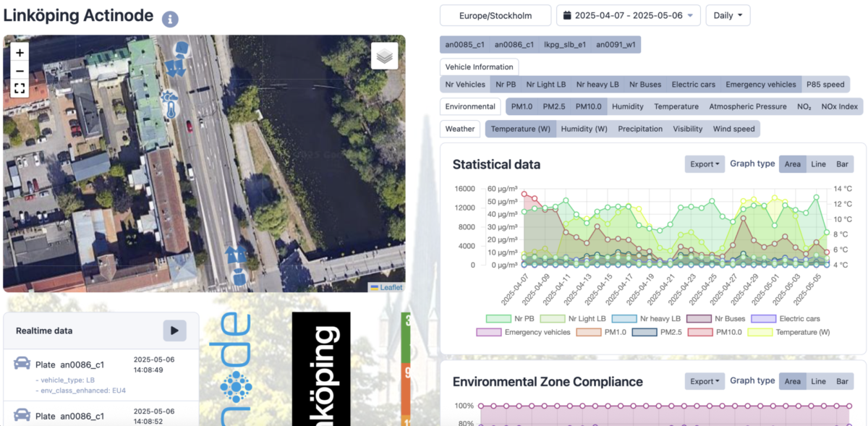
Task: Set Environmental Zone Compliance graph to Bar
Action: (x=842, y=381)
